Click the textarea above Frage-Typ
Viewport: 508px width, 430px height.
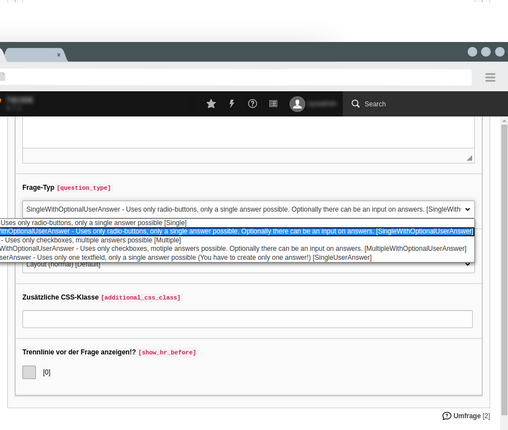coord(248,132)
